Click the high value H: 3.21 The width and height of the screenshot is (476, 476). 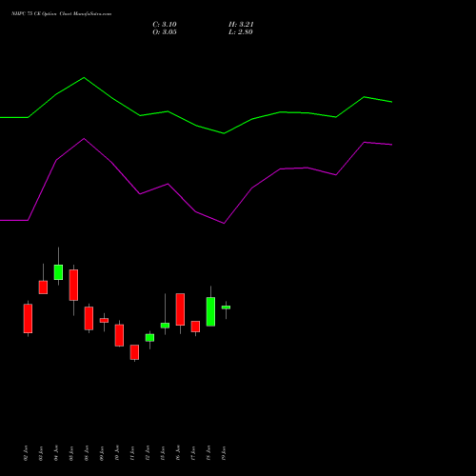tap(241, 25)
